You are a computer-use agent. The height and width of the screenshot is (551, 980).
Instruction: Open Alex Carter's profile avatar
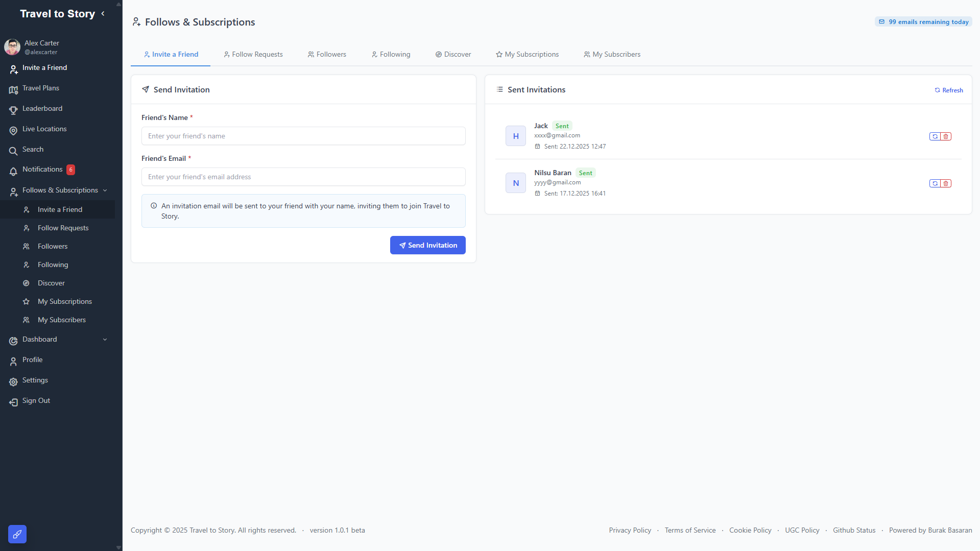click(12, 47)
